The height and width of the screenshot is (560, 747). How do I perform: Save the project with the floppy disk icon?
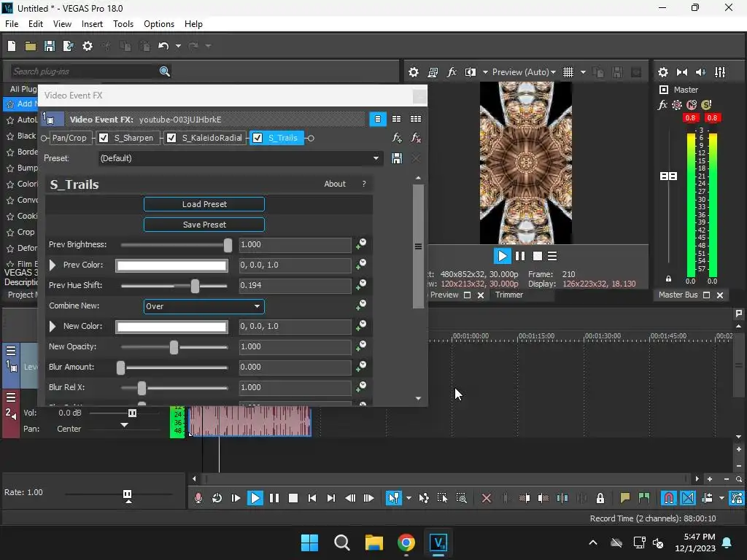(x=49, y=46)
